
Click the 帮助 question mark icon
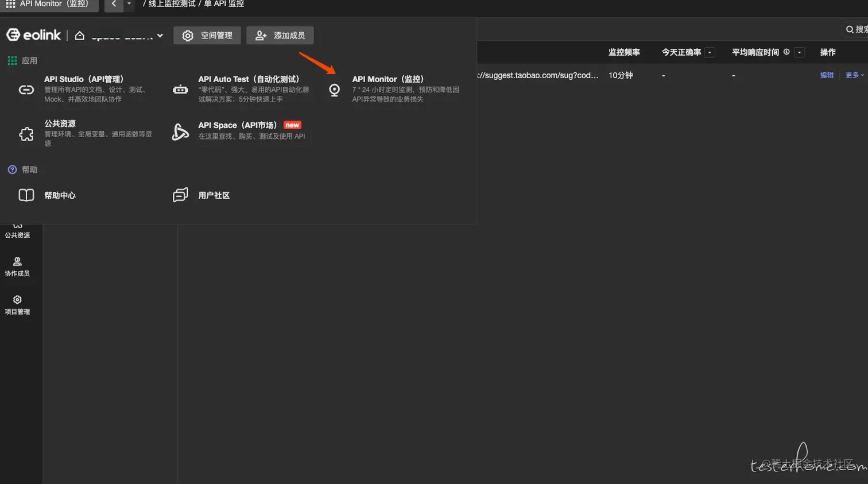tap(12, 169)
